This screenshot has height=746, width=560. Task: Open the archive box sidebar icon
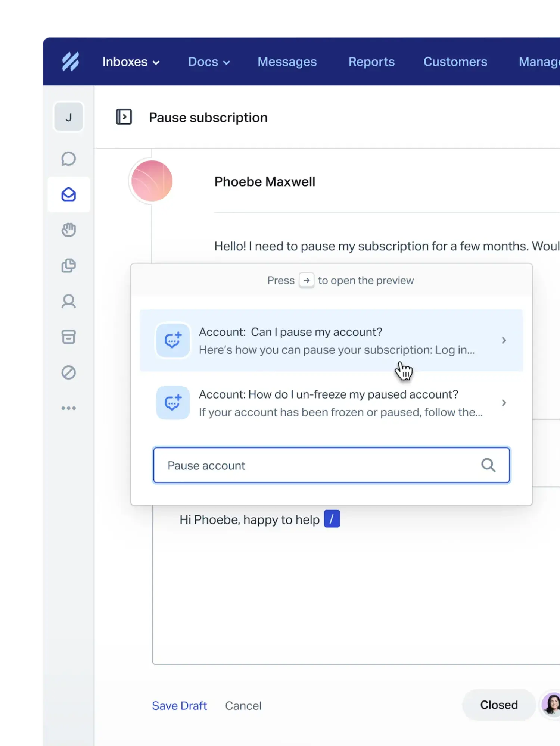click(69, 337)
